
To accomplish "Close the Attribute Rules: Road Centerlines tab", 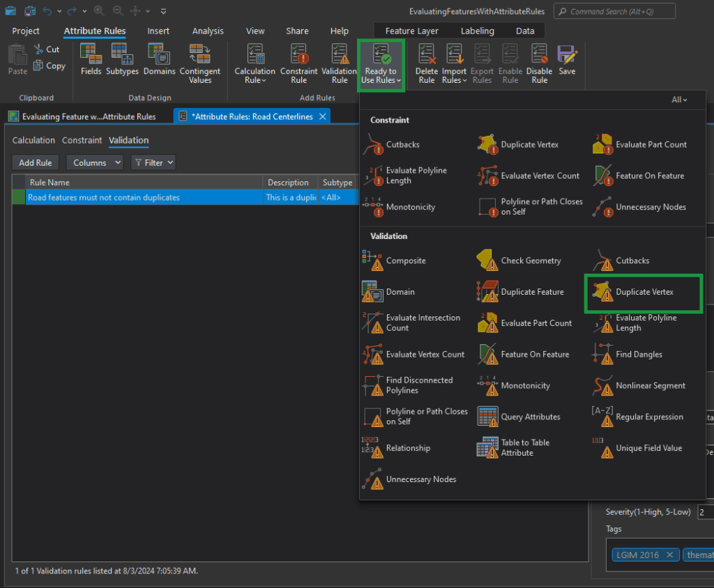I will point(322,117).
